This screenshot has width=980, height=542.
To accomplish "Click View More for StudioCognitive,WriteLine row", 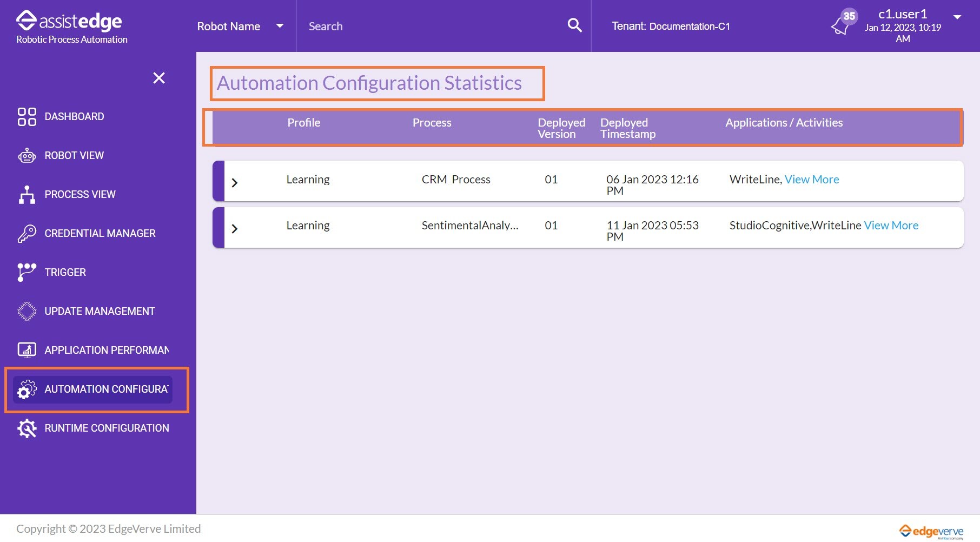I will pos(891,226).
